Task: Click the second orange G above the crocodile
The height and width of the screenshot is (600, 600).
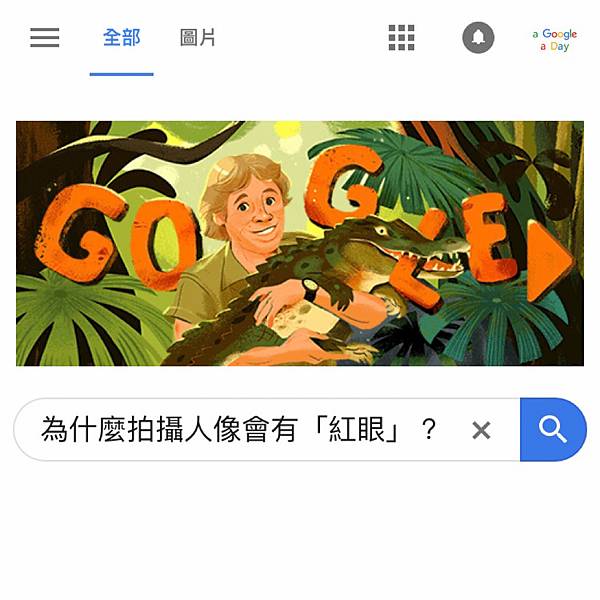Action: coord(344,186)
